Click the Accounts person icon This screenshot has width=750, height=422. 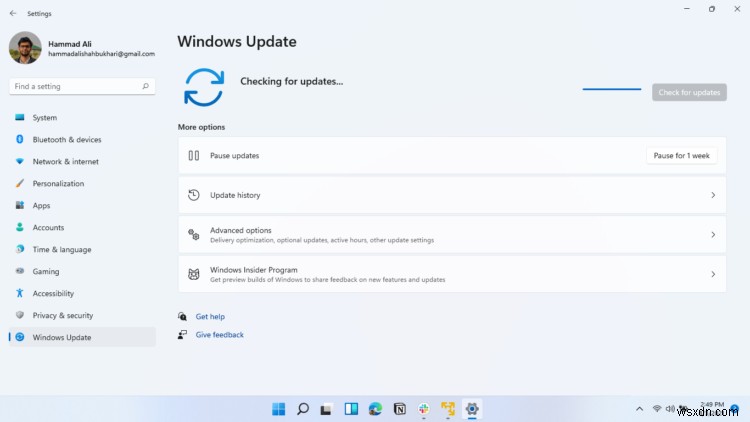coord(20,227)
